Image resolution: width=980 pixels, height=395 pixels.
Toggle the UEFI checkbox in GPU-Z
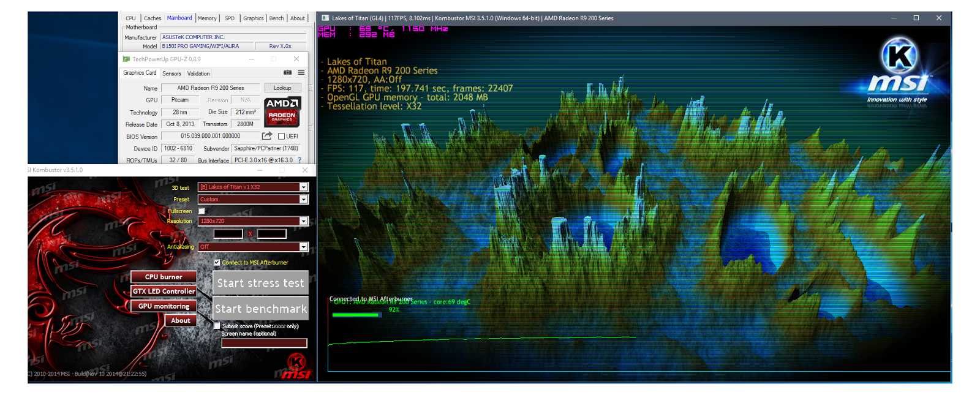point(281,136)
